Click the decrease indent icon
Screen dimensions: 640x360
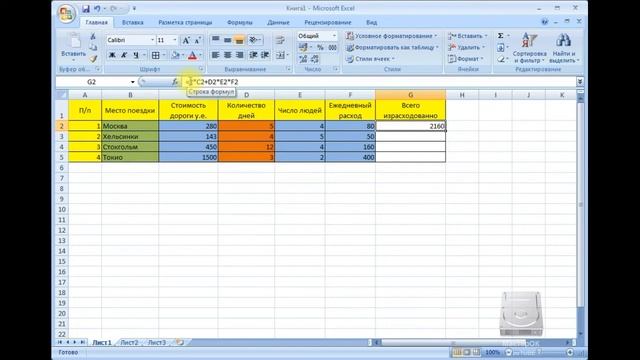253,55
